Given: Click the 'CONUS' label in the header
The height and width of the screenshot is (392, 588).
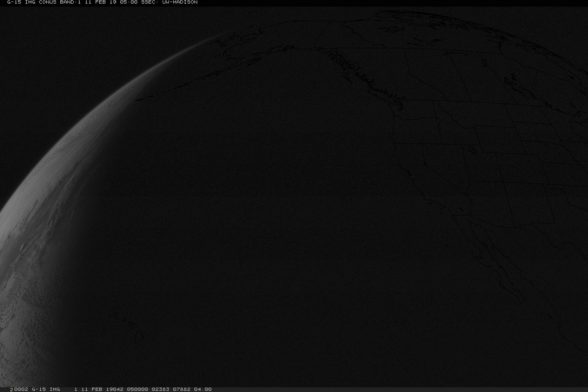Looking at the screenshot, I should click(47, 2).
